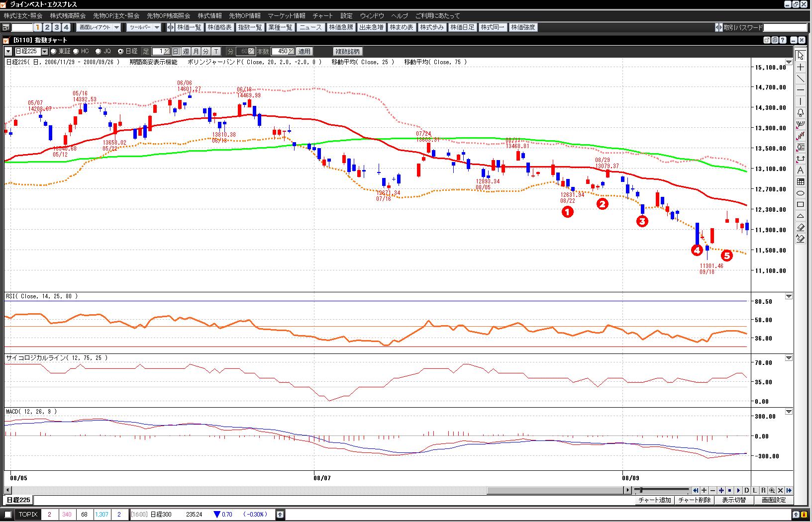Click the alert bell tool icon
The image size is (812, 522).
(x=801, y=113)
